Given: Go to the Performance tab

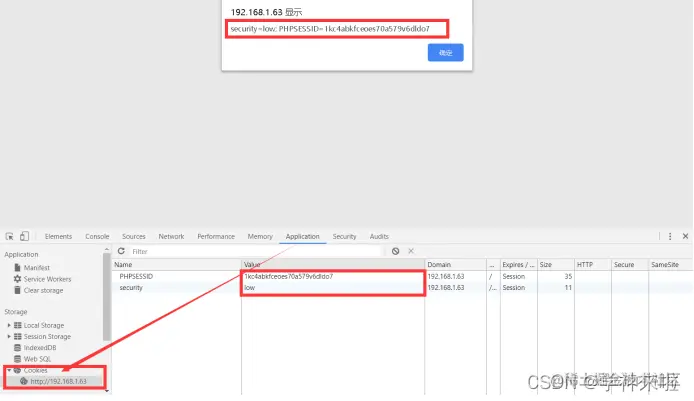Looking at the screenshot, I should click(216, 236).
